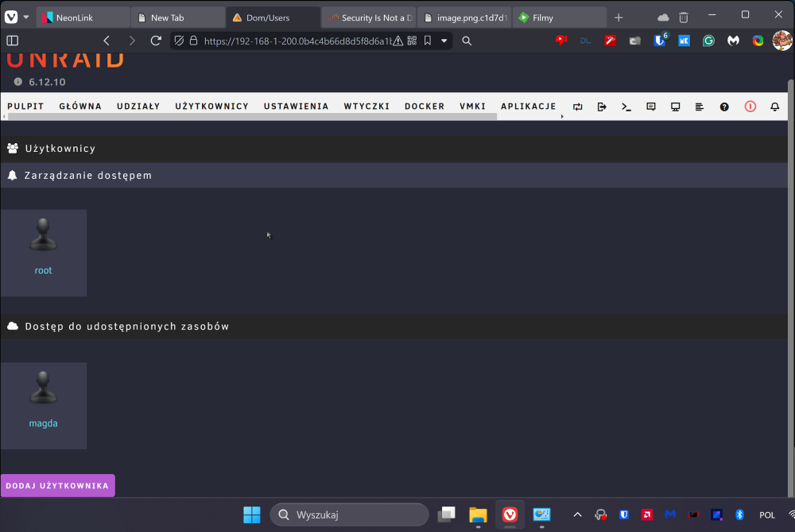Open the Malwarebytes extension icon
The height and width of the screenshot is (532, 795).
[x=733, y=41]
